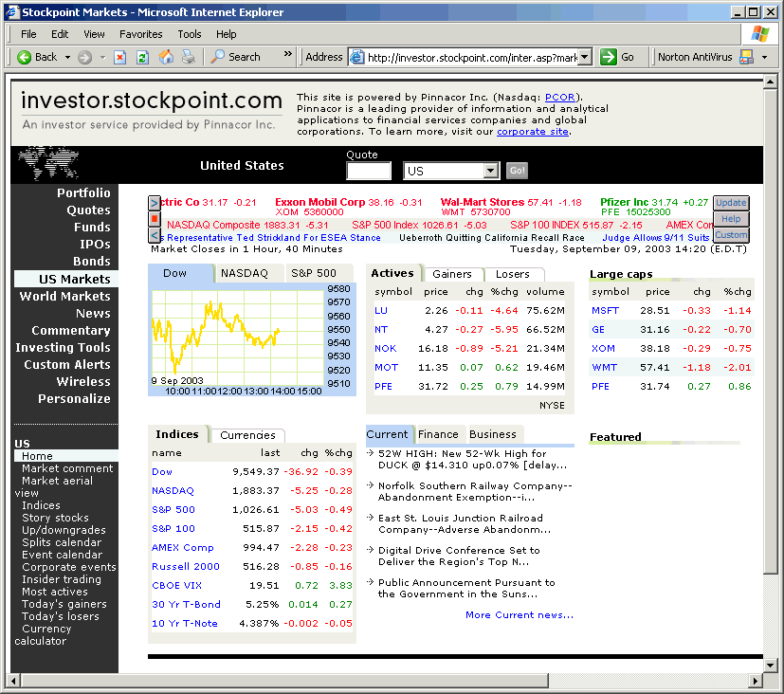Select the Home icon in the toolbar

(166, 58)
